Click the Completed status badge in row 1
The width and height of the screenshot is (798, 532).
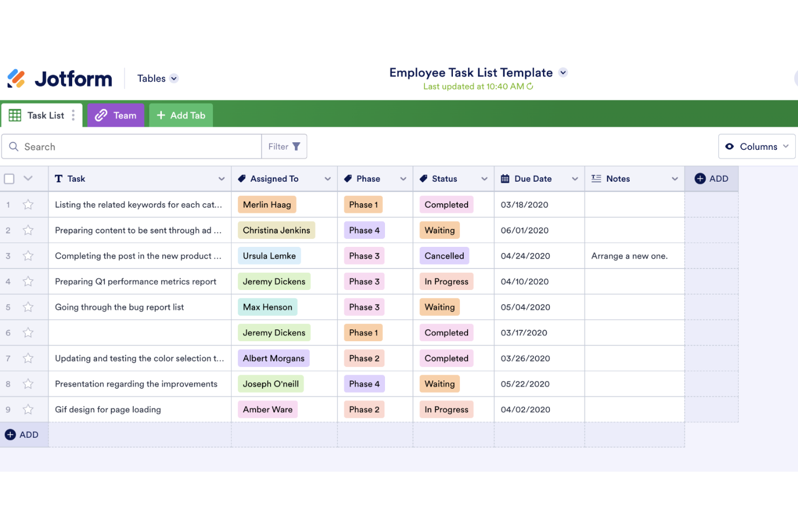coord(446,204)
